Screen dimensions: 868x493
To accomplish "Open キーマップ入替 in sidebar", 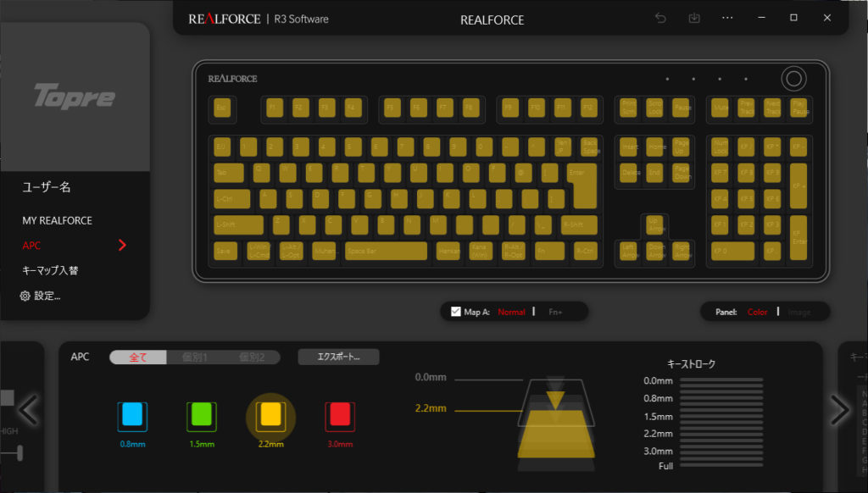I will tap(50, 270).
